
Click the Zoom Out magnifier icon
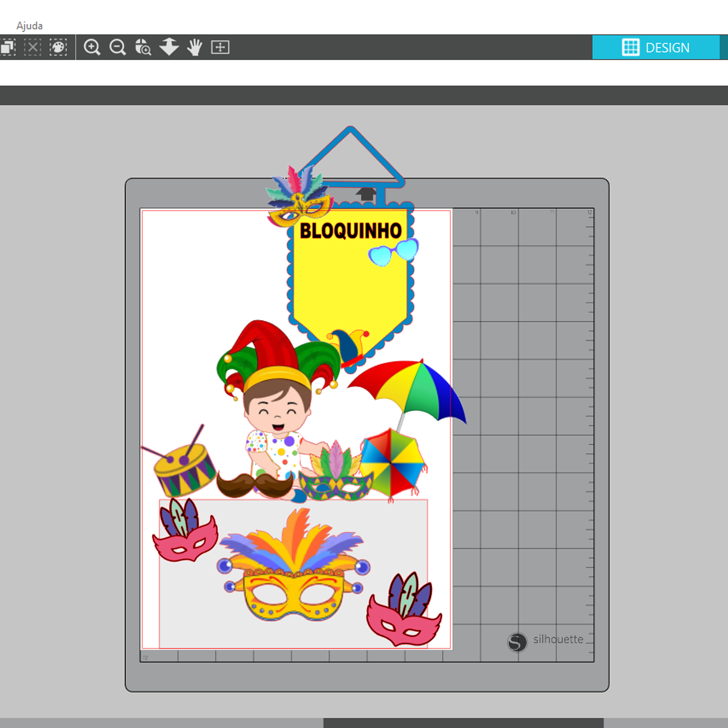(x=117, y=48)
